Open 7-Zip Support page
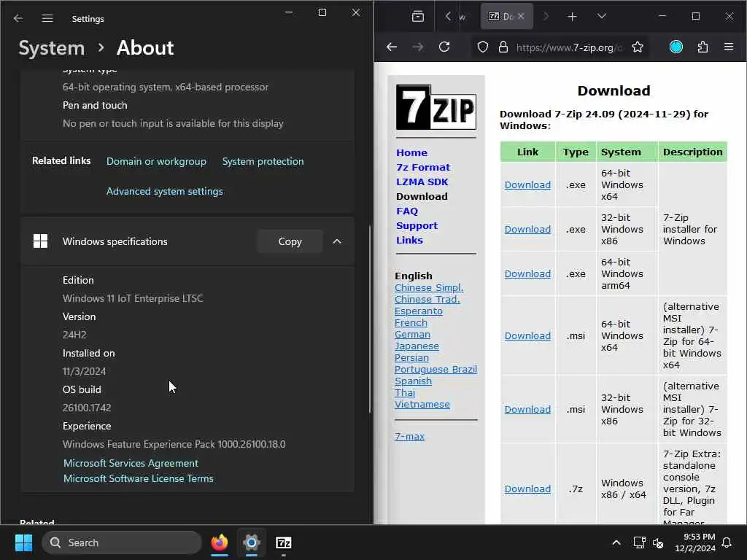Screen dimensions: 747x560 point(417,226)
